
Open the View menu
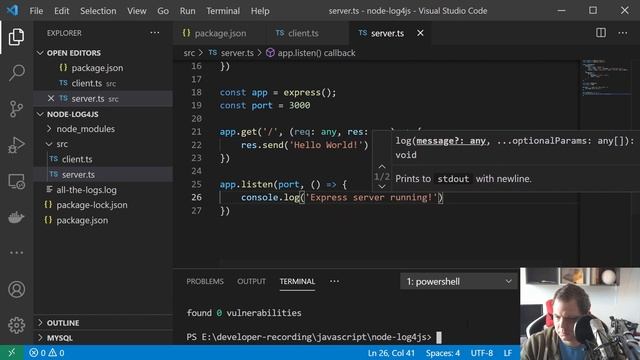pyautogui.click(x=137, y=11)
